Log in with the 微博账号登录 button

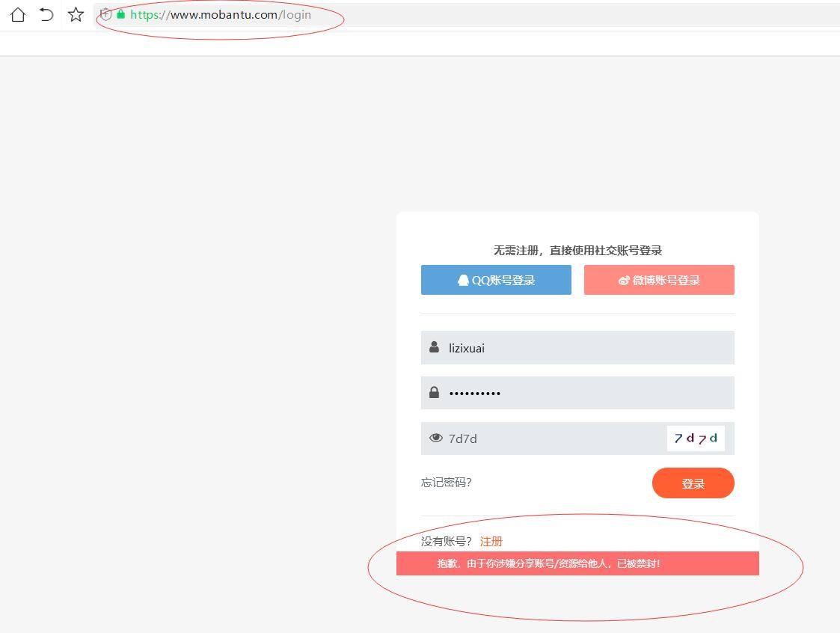coord(659,280)
